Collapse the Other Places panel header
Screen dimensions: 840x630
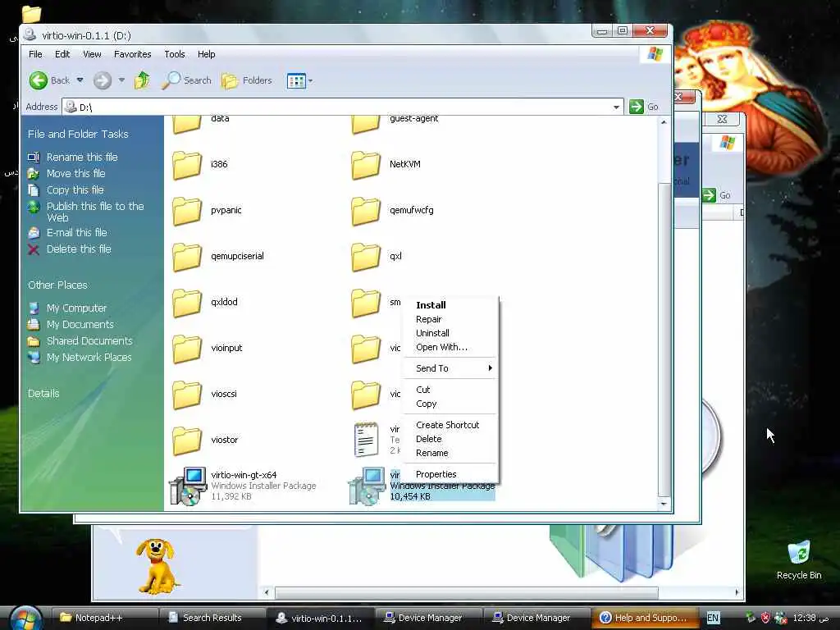pos(57,285)
